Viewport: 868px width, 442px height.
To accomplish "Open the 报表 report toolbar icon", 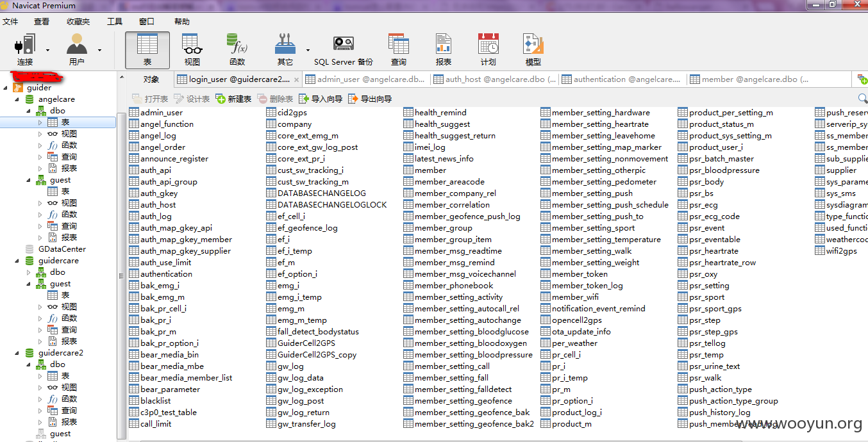I will [443, 51].
